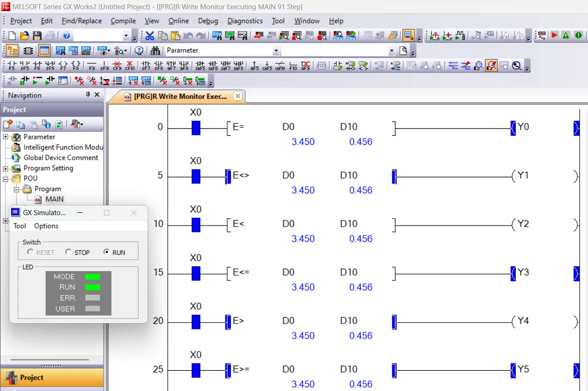Click the New Data icon in the Project toolbar
588x391 pixels.
click(x=8, y=124)
